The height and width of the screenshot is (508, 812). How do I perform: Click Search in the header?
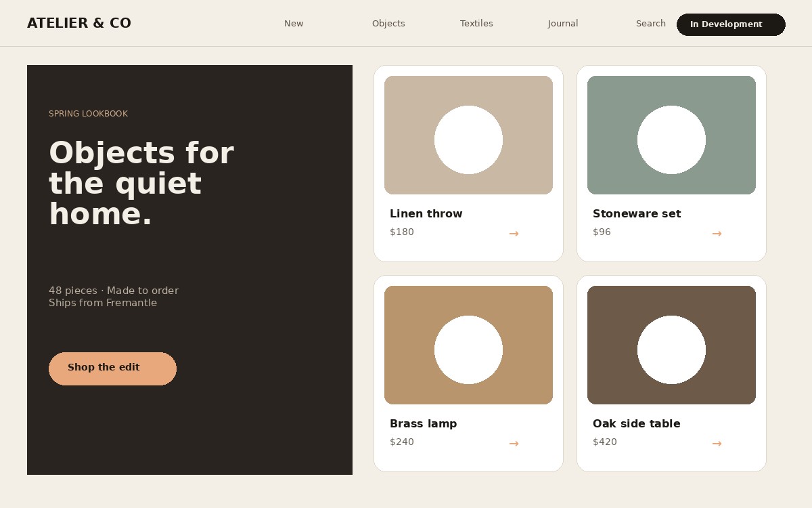coord(651,24)
